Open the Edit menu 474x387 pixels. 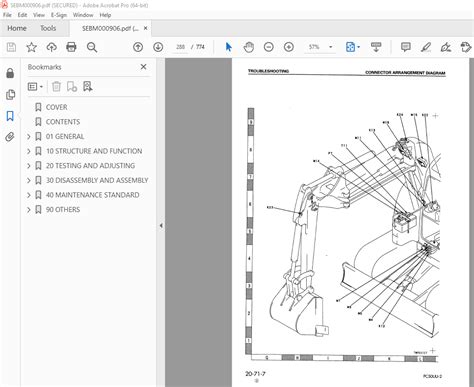click(x=22, y=15)
